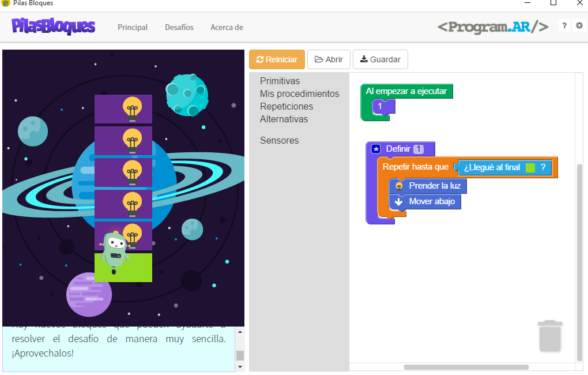Click the down arrow icon in Mover abajo

[399, 202]
